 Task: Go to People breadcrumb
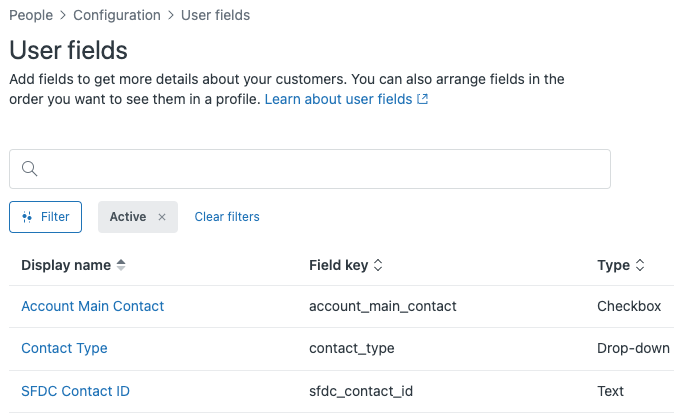point(31,15)
